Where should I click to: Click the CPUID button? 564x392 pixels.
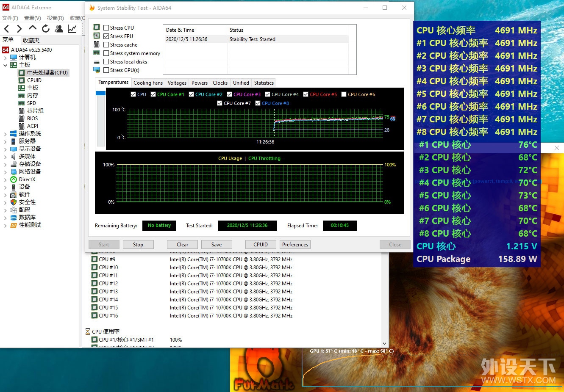pyautogui.click(x=261, y=245)
